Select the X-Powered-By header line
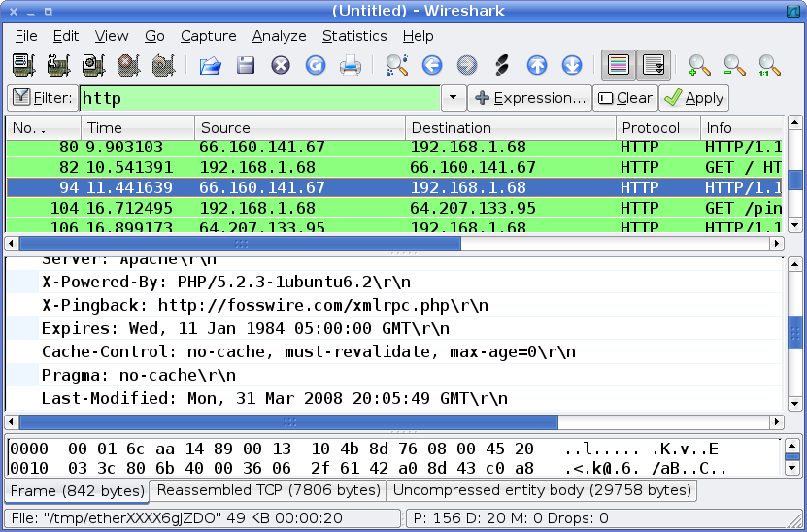Image resolution: width=807 pixels, height=532 pixels. click(394, 282)
